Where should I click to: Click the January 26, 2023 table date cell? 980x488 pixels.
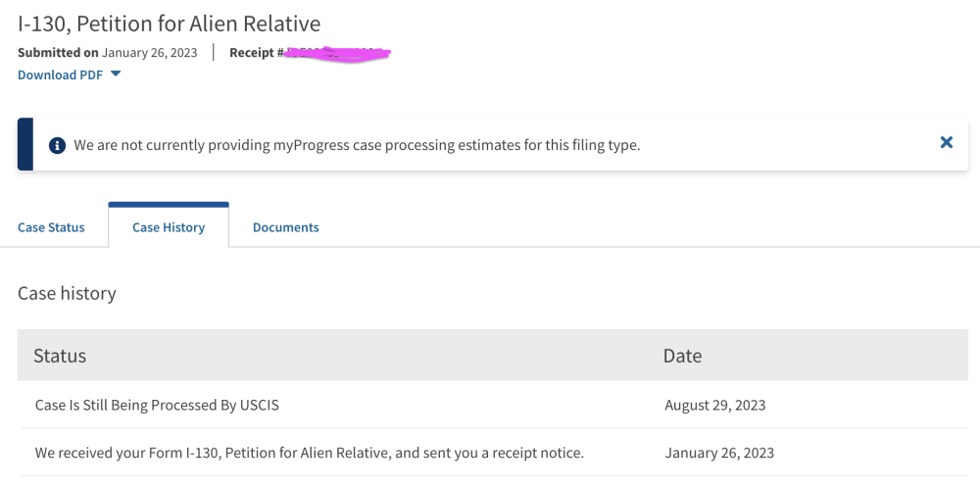pyautogui.click(x=718, y=453)
